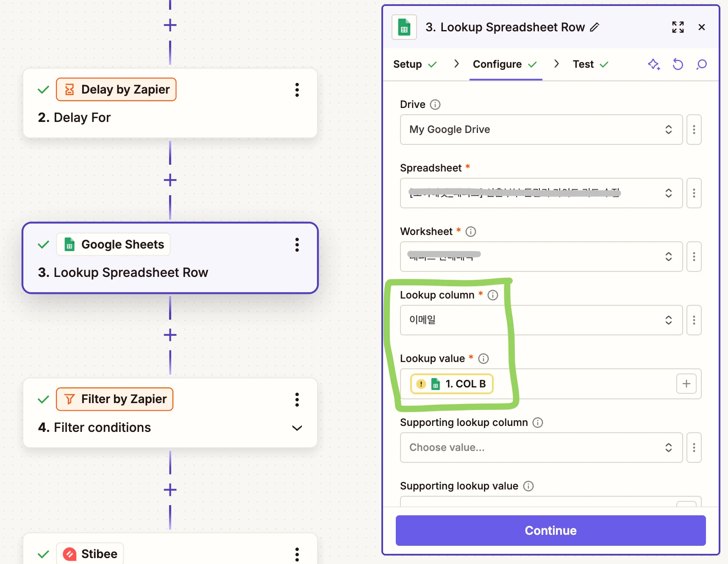Open the comment bubble icon

[701, 64]
